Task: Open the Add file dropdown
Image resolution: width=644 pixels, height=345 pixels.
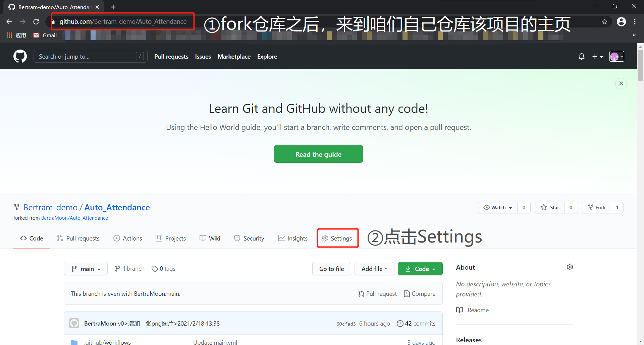Action: click(x=374, y=269)
